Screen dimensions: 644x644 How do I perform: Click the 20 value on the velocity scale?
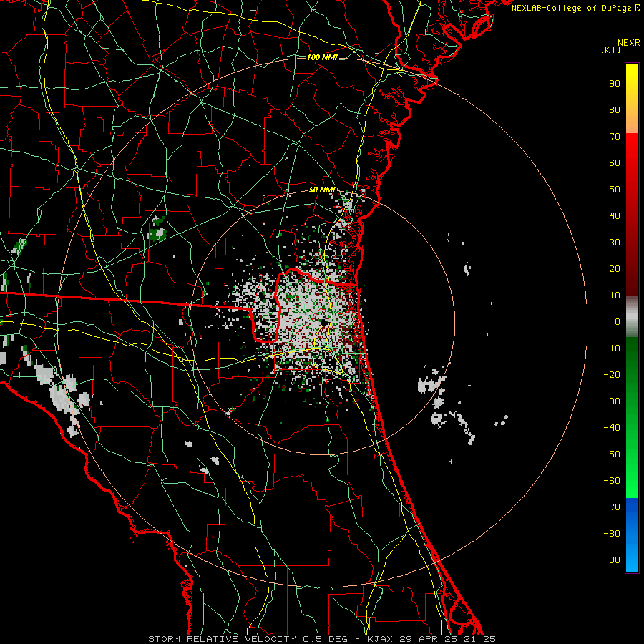[615, 269]
